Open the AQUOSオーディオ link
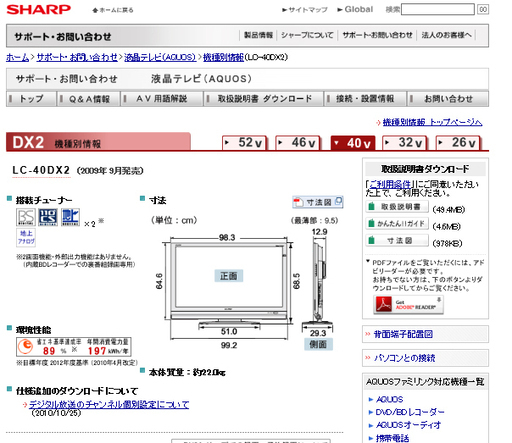 408,425
